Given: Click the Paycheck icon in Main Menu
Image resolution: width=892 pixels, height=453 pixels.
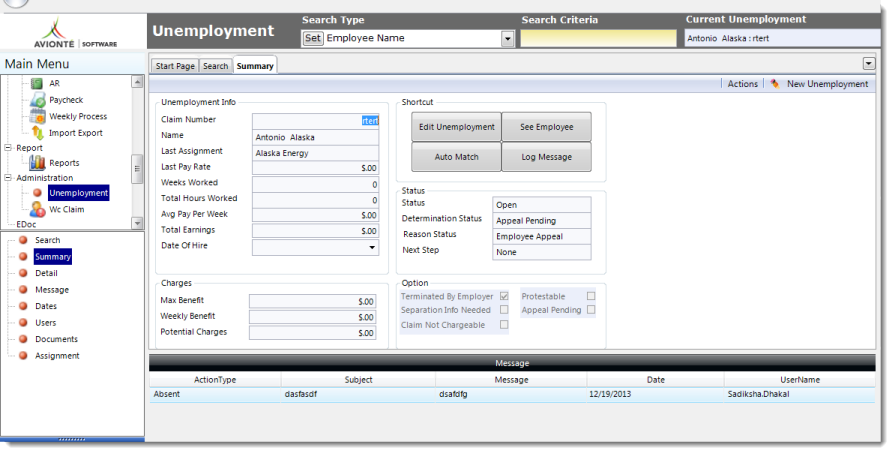Looking at the screenshot, I should click(x=37, y=100).
